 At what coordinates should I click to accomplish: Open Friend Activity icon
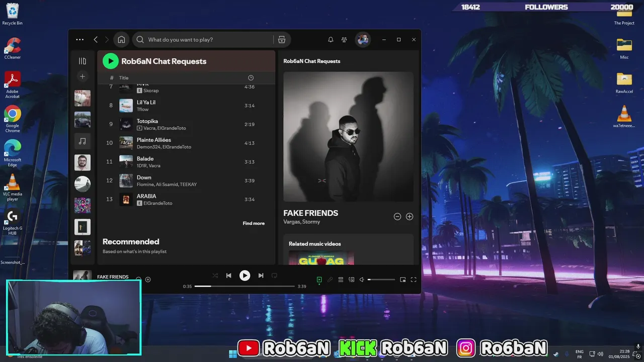click(344, 40)
